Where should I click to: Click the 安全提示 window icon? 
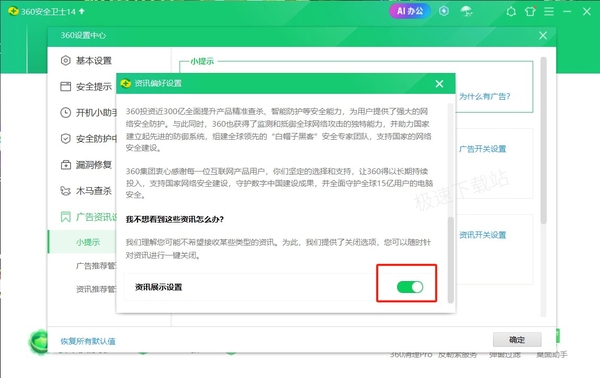[x=66, y=86]
